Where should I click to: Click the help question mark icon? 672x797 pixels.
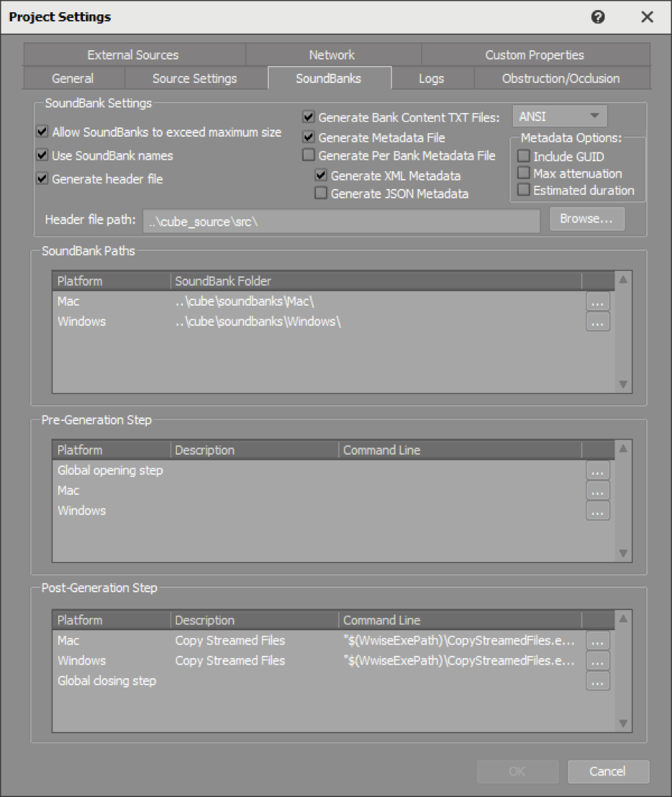(598, 17)
